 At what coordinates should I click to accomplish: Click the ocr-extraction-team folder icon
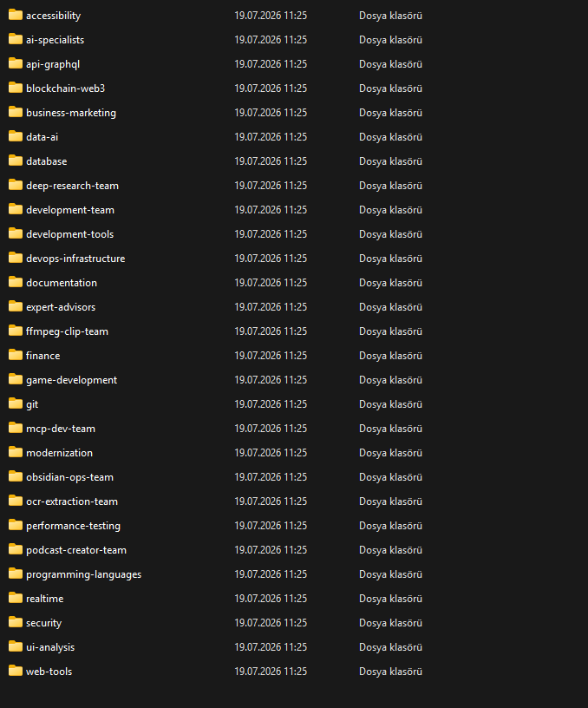point(16,501)
